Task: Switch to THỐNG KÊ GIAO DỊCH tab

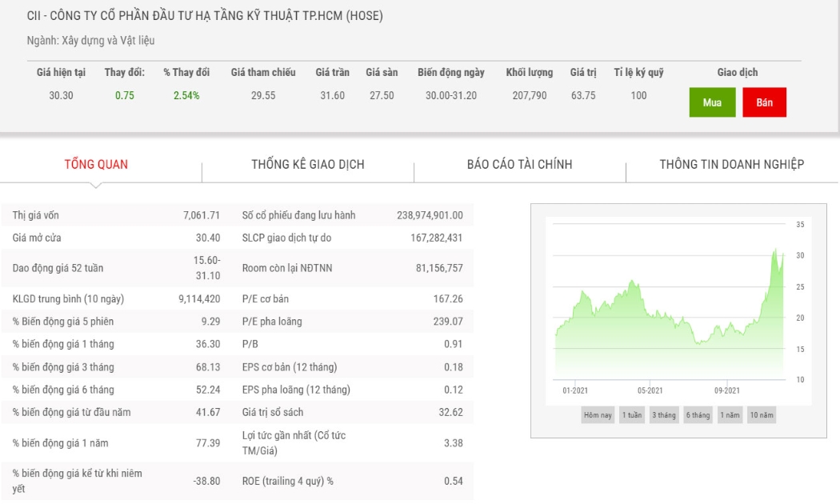Action: (308, 165)
